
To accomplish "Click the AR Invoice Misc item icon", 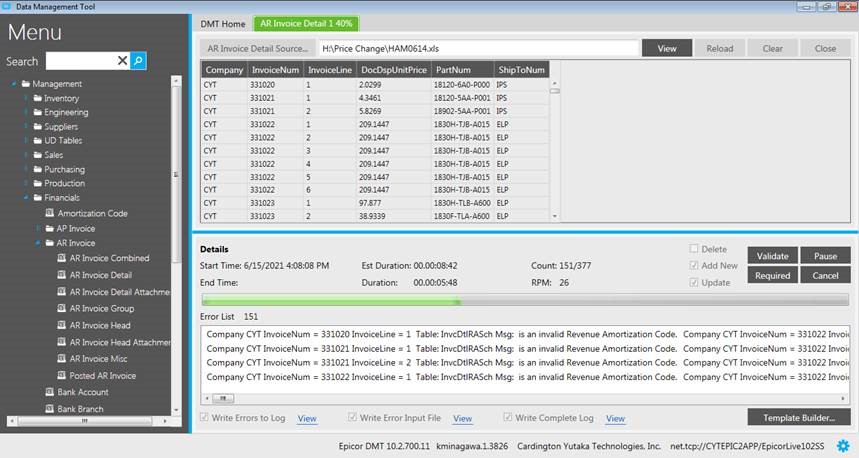I will (x=62, y=359).
